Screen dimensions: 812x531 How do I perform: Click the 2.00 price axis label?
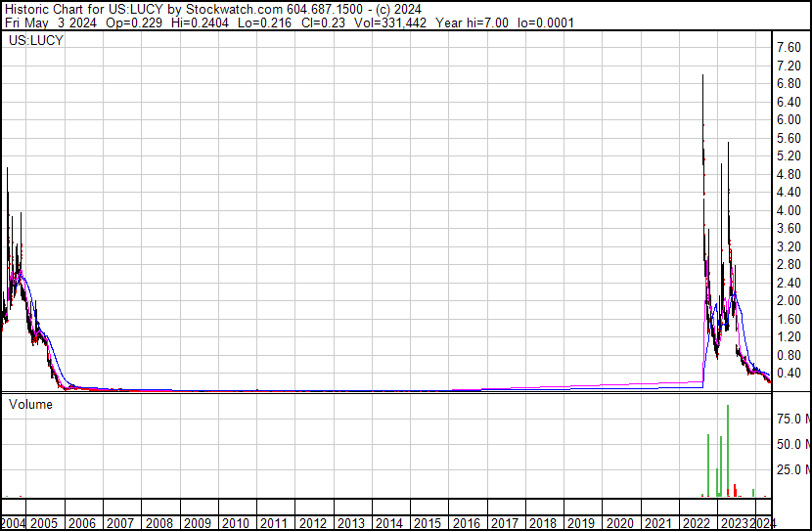[789, 300]
